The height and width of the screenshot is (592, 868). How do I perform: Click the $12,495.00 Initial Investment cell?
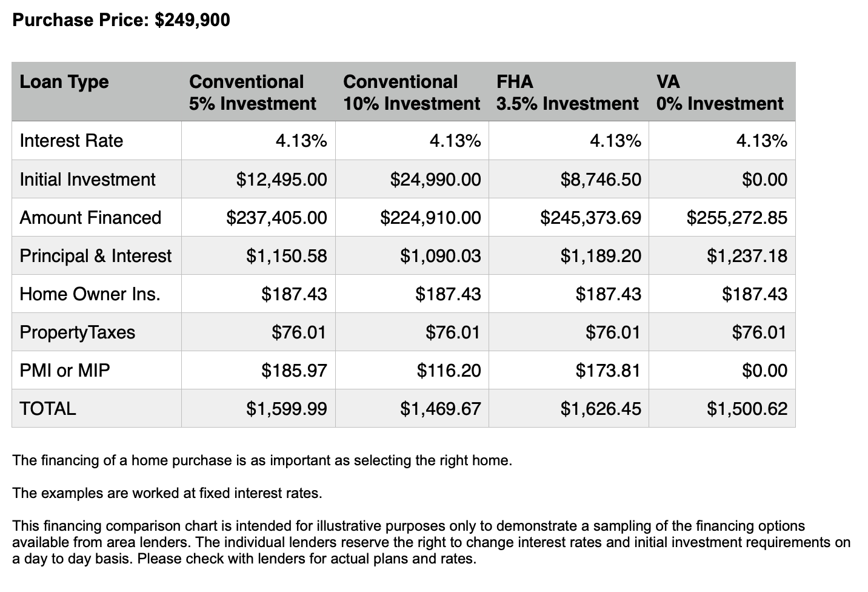coord(258,179)
